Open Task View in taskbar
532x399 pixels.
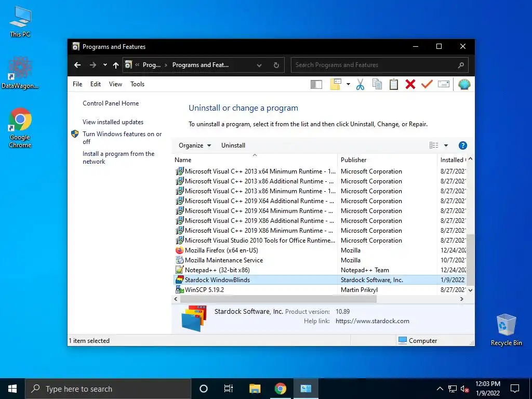(x=229, y=389)
